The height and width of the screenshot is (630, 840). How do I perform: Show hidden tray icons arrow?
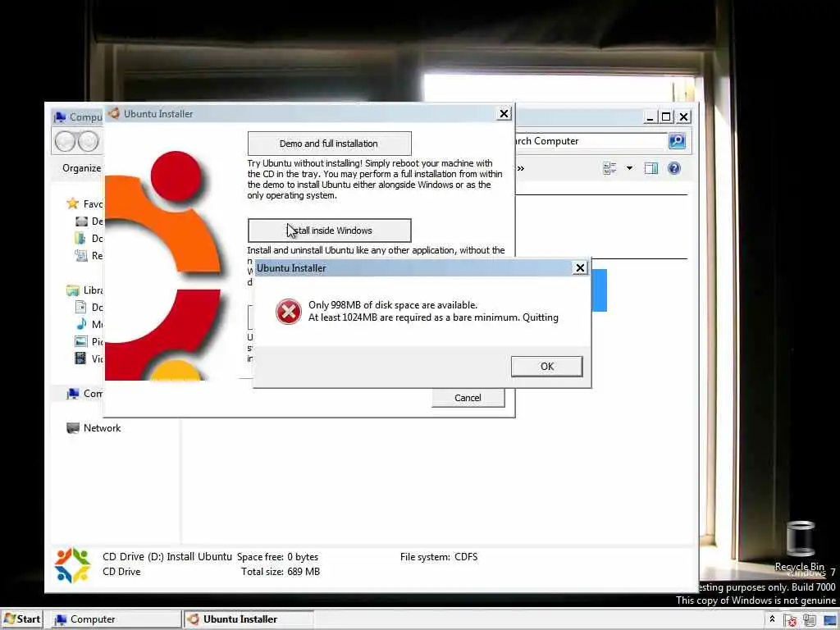pyautogui.click(x=772, y=619)
